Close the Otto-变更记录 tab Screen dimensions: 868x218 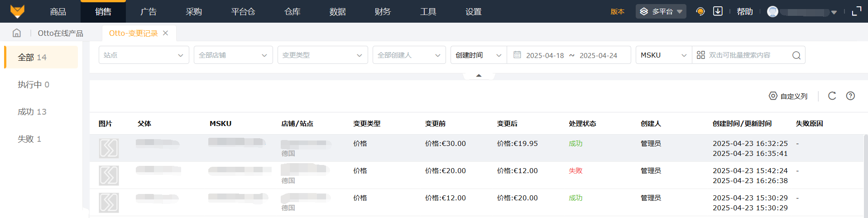click(x=166, y=33)
